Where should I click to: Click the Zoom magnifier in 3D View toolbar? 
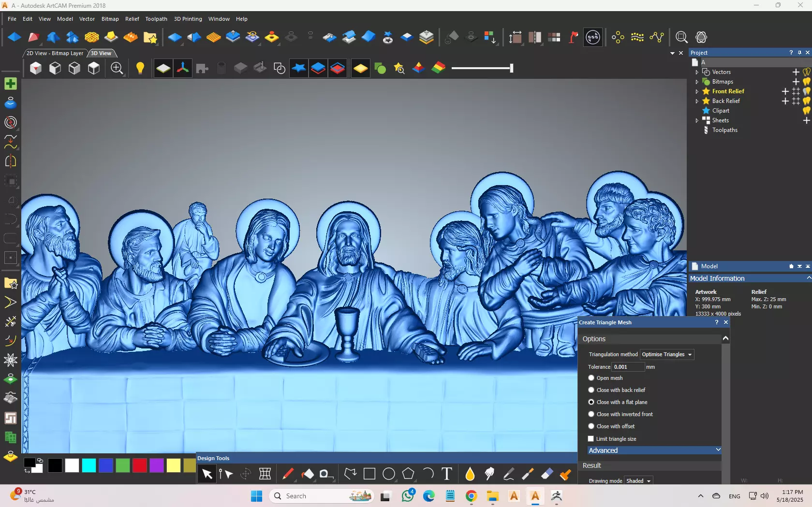(117, 68)
